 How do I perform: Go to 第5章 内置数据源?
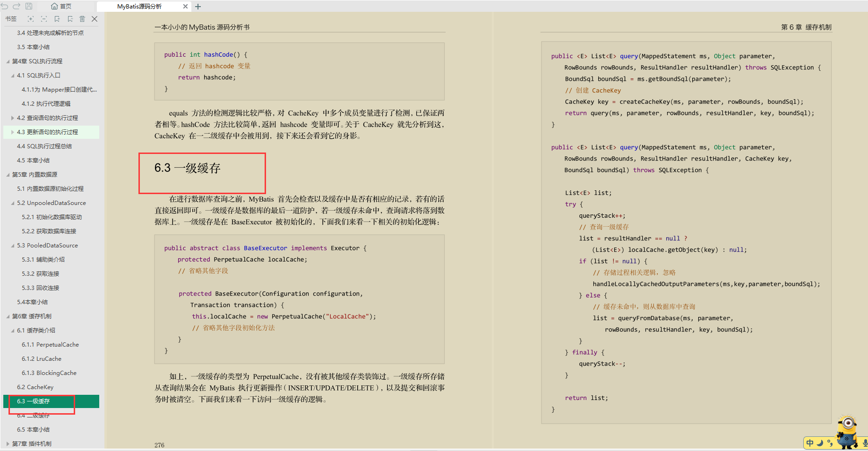(x=34, y=175)
